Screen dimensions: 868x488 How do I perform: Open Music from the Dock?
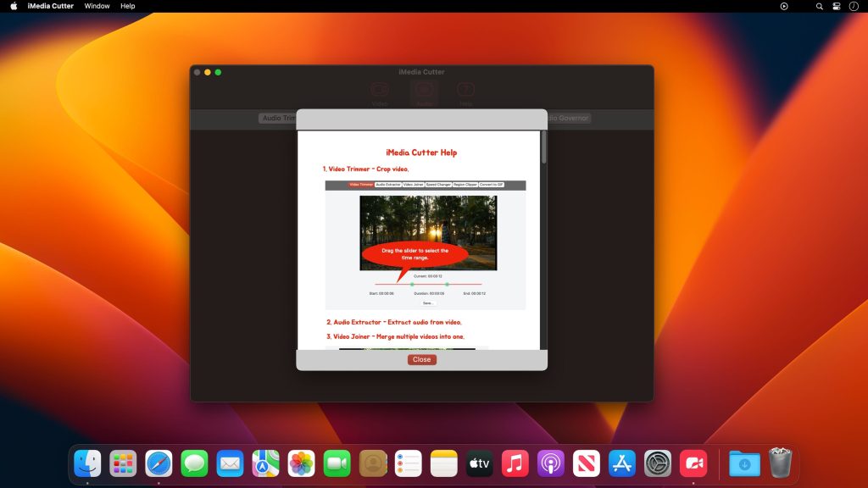tap(515, 463)
